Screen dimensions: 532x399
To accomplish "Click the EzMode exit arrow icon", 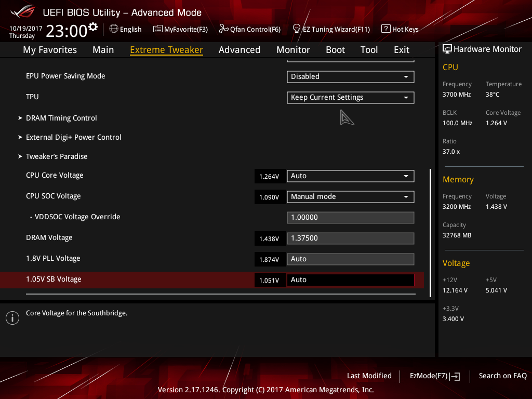I will [x=456, y=376].
